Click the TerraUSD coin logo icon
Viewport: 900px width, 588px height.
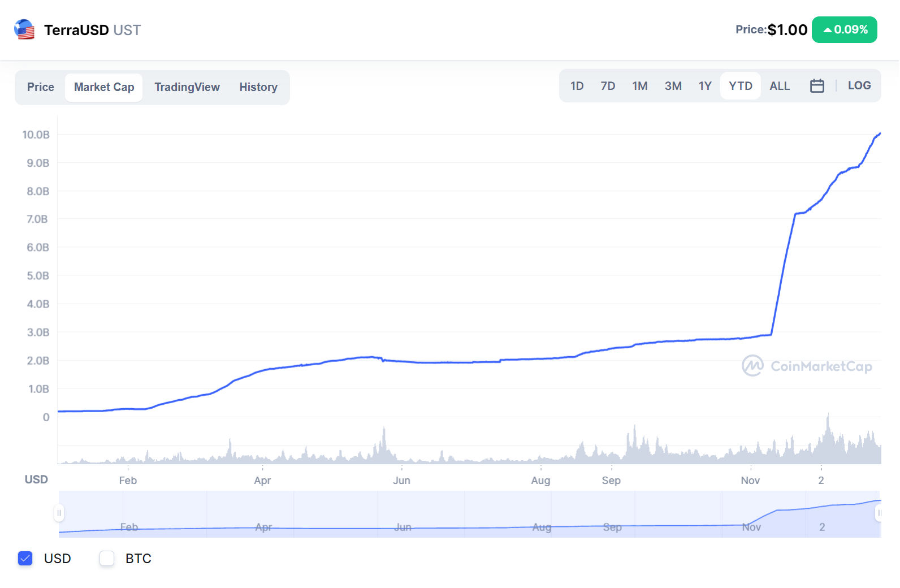coord(24,29)
